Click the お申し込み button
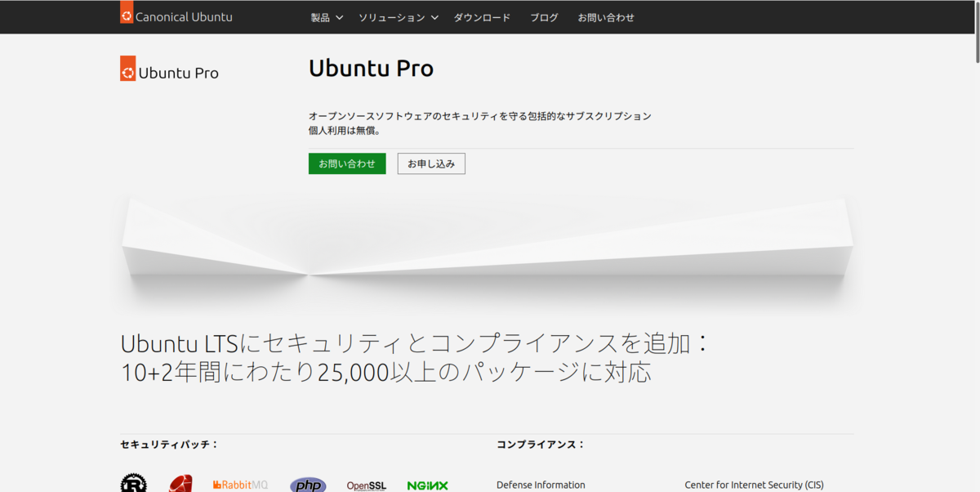The image size is (980, 492). [x=431, y=163]
